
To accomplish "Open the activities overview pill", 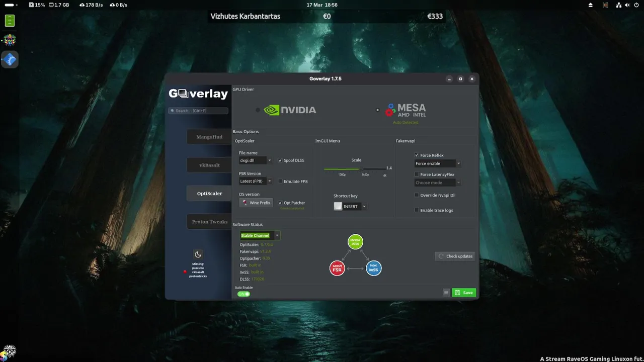I will [10, 5].
